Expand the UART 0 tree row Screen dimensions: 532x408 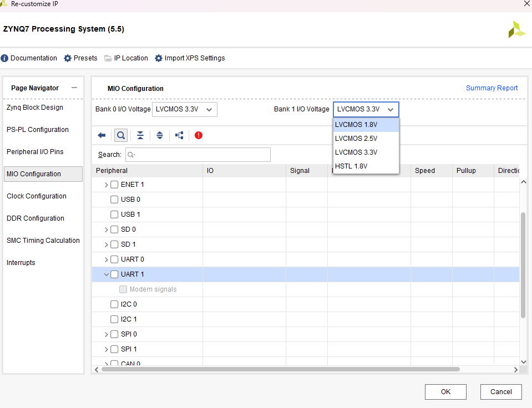[106, 259]
